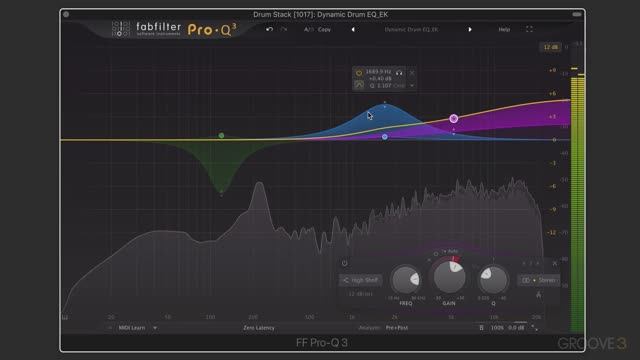The image size is (640, 360).
Task: Click the Copy button in header
Action: click(x=324, y=29)
